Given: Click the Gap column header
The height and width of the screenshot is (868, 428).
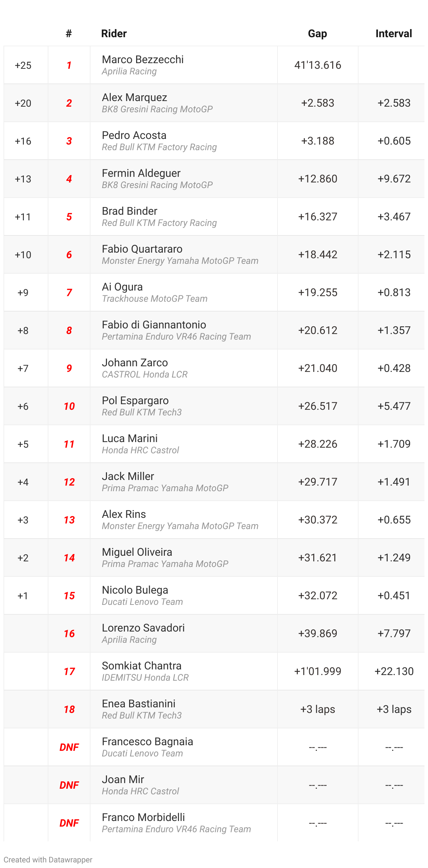Looking at the screenshot, I should coord(317,34).
